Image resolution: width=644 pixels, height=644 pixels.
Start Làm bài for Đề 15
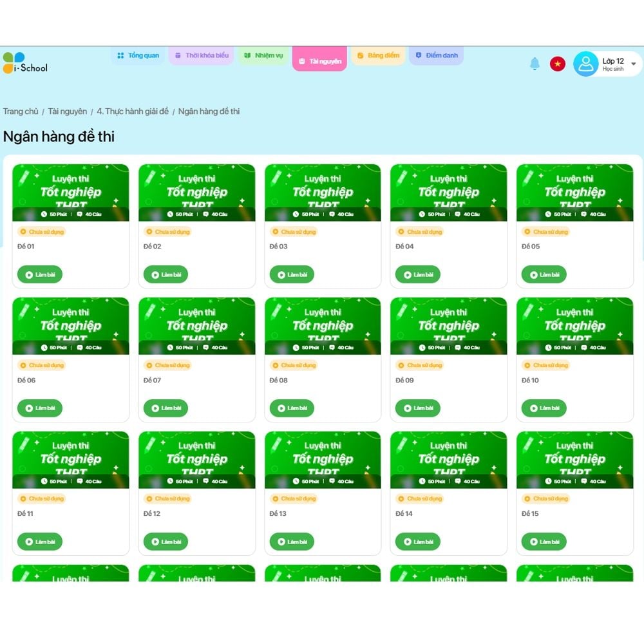tap(544, 542)
